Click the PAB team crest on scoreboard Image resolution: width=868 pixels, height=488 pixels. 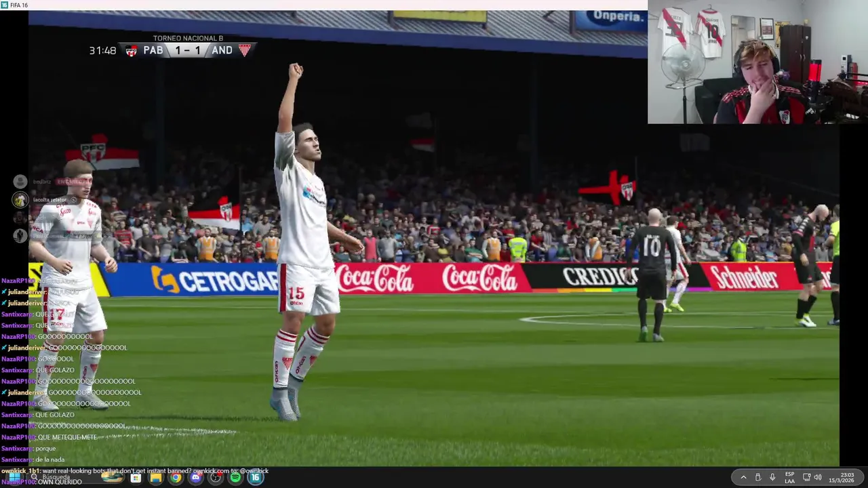click(x=132, y=50)
